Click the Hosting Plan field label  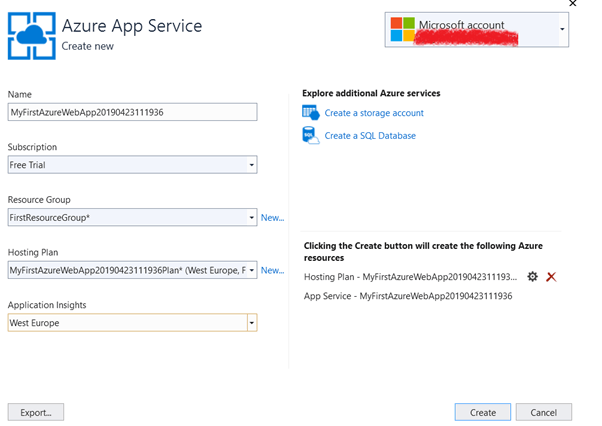[x=33, y=252]
